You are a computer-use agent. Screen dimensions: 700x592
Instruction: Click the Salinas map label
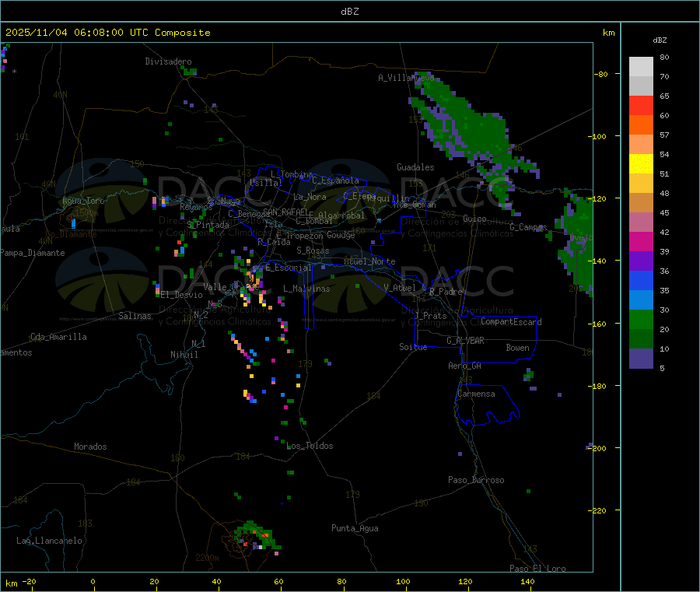click(x=135, y=316)
